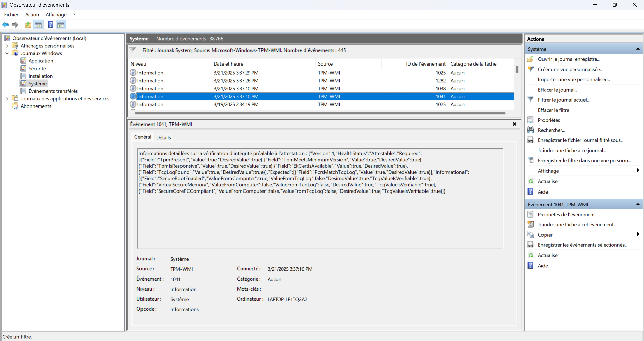Image resolution: width=644 pixels, height=341 pixels.
Task: Select the Sécurité log in the tree
Action: coord(37,69)
